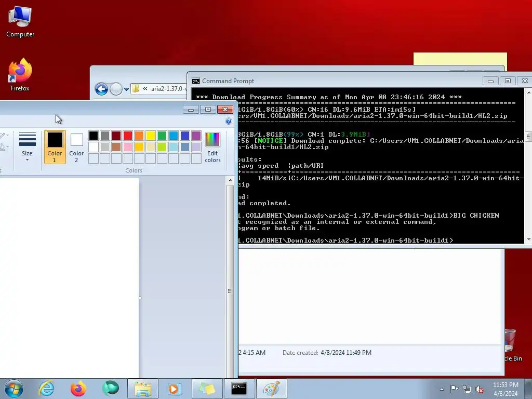
Task: Switch to Paint taskbar button
Action: pos(271,389)
